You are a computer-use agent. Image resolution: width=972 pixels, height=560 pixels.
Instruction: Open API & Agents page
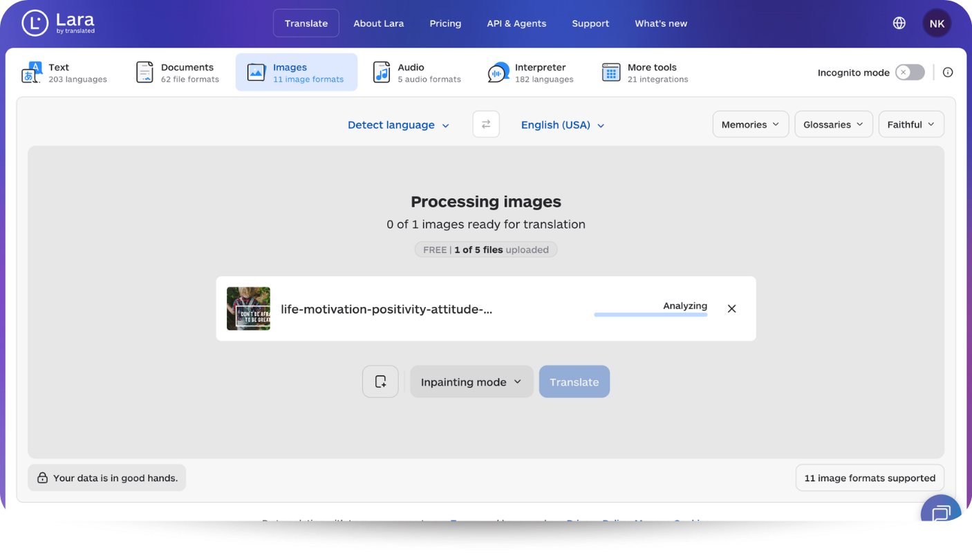click(x=516, y=24)
